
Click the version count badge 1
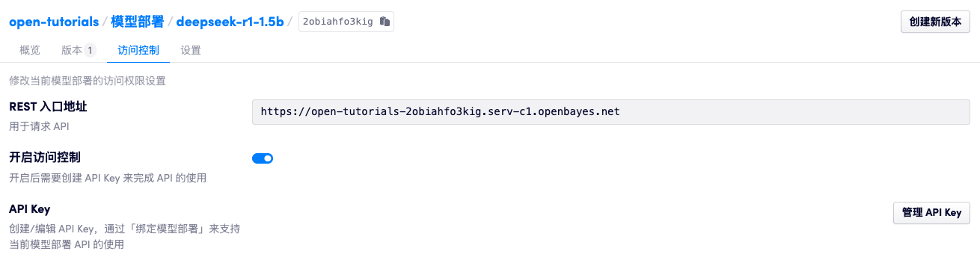click(x=90, y=51)
